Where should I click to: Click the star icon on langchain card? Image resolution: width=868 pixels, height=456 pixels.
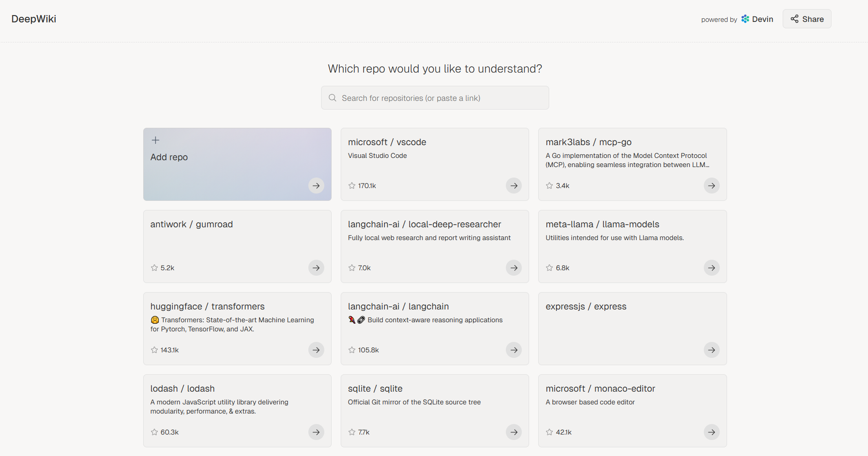(352, 350)
